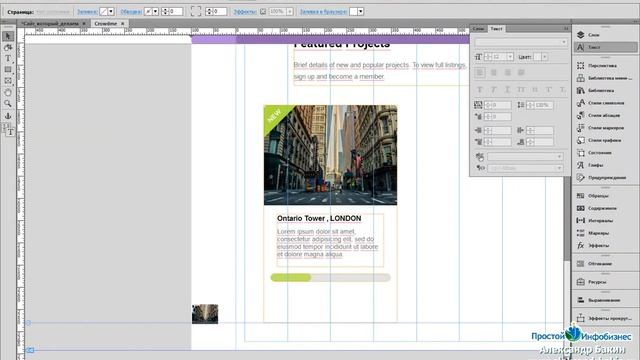Open the font size dropdown in Text panel

[510, 57]
